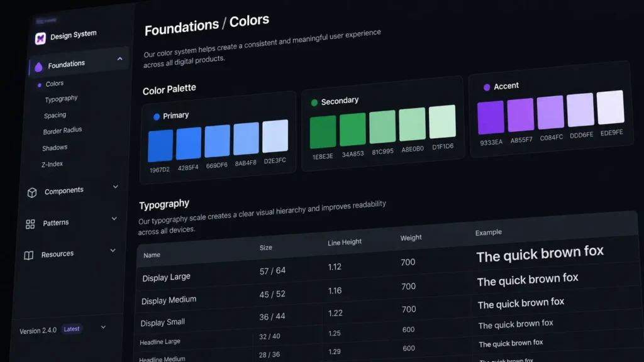The height and width of the screenshot is (362, 644).
Task: Open the Border Radius page
Action: [62, 131]
